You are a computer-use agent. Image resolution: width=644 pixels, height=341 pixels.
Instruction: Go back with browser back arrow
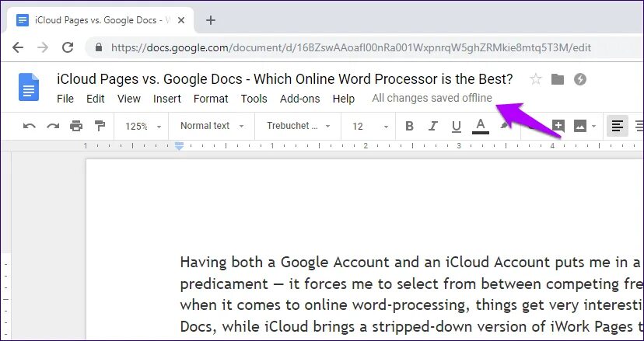pos(18,47)
